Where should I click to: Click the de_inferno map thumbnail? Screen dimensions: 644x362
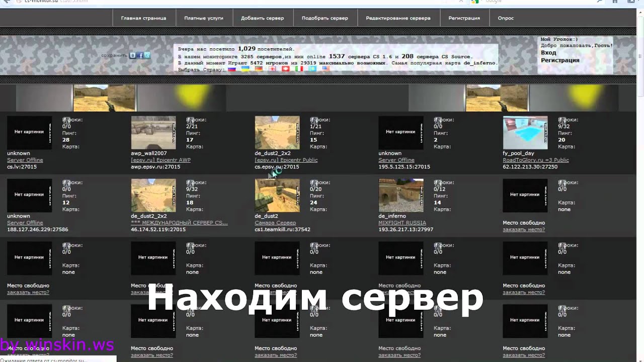401,196
